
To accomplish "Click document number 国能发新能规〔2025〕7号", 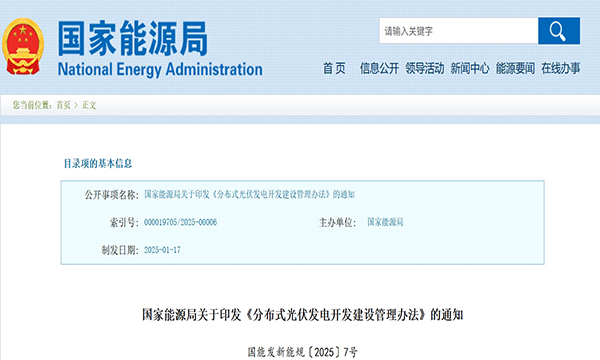I will coord(302,352).
